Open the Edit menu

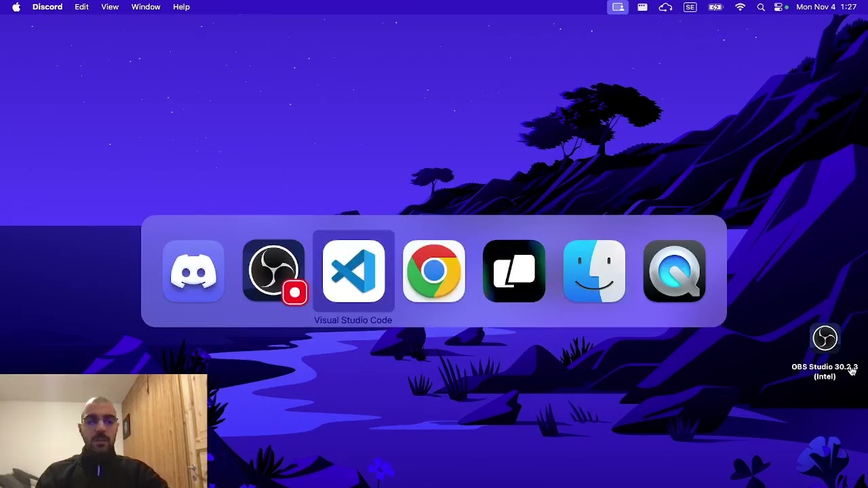tap(81, 7)
